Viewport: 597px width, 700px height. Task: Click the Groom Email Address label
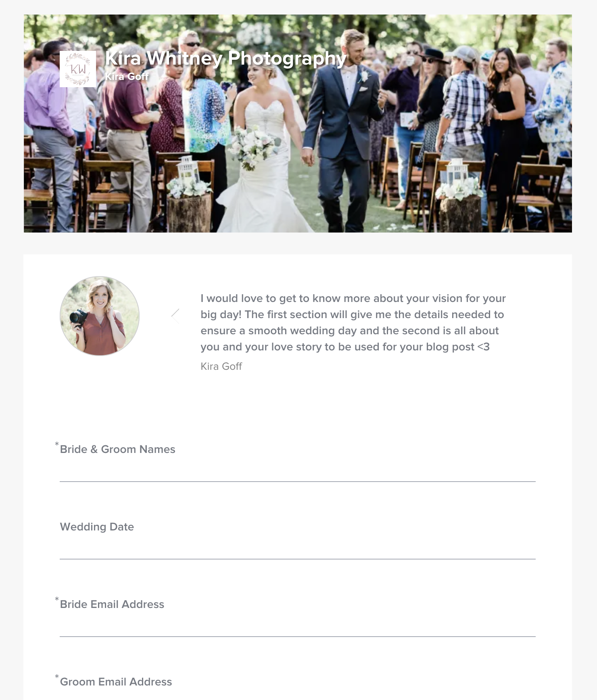pyautogui.click(x=116, y=682)
